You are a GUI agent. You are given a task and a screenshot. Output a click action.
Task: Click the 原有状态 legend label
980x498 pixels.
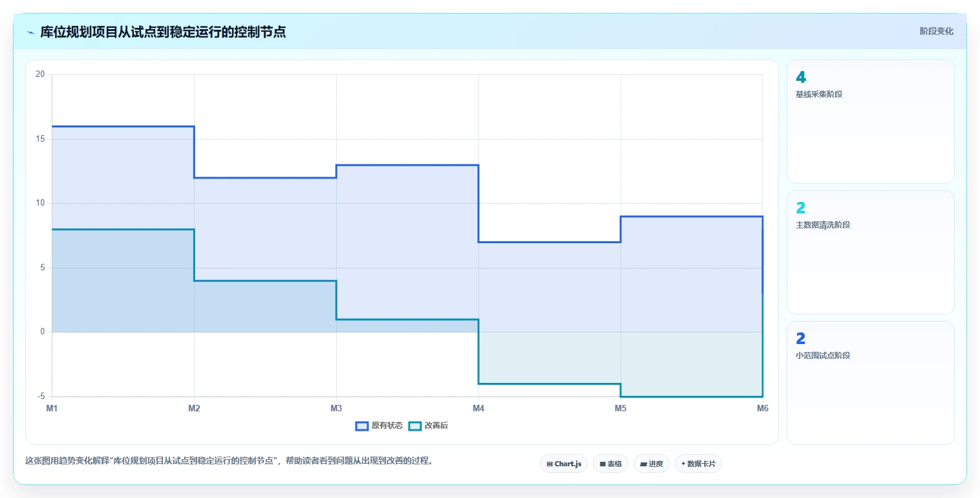387,426
